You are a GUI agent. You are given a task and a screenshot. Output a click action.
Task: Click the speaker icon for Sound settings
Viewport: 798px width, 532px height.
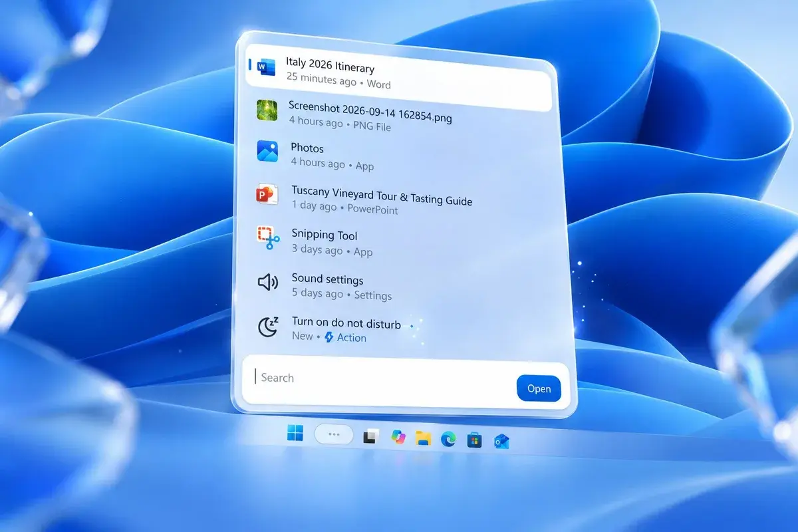tap(267, 283)
